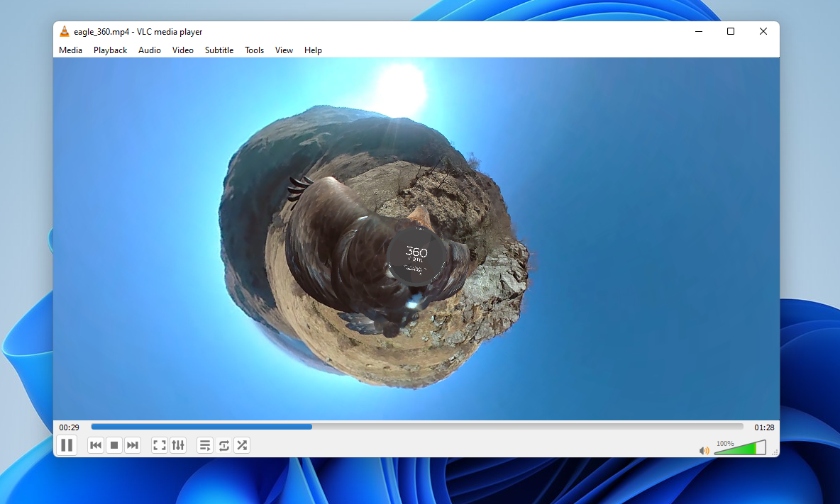Pause the playing video
Viewport: 840px width, 504px height.
click(x=67, y=445)
